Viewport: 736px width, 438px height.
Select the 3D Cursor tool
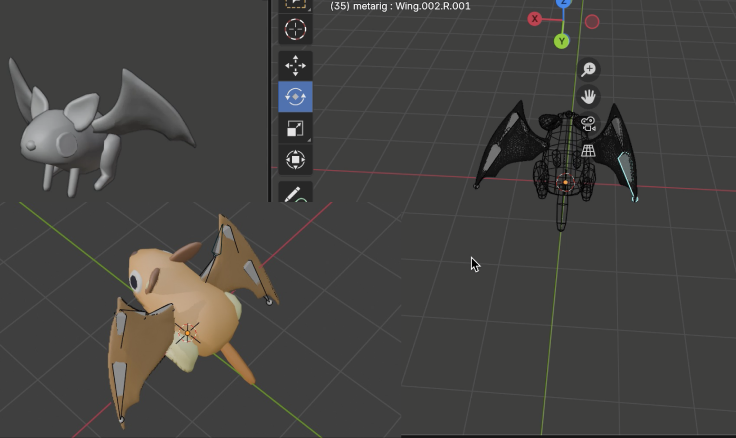click(x=295, y=29)
